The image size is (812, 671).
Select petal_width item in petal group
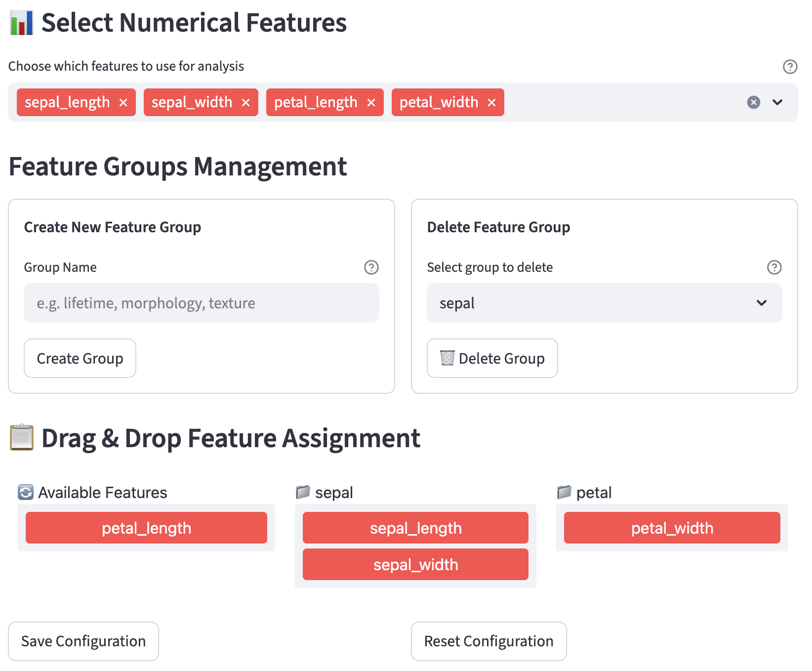click(x=672, y=528)
